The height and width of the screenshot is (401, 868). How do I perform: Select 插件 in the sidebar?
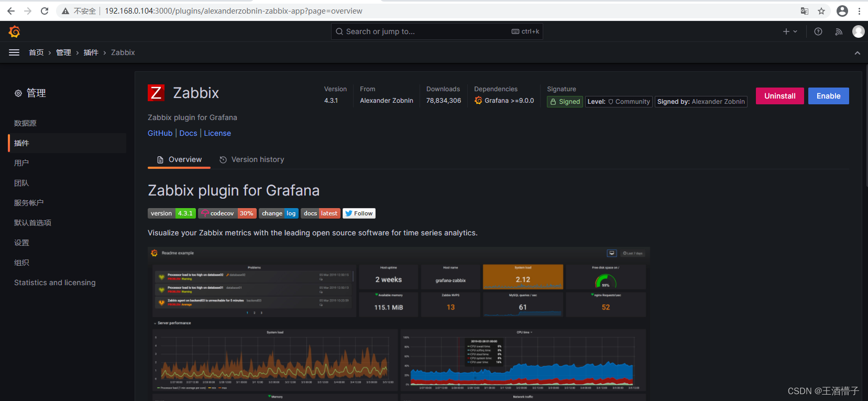(67, 143)
